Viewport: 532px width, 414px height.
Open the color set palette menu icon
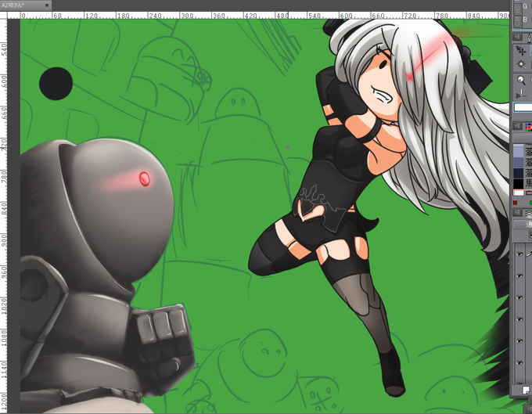point(517,126)
